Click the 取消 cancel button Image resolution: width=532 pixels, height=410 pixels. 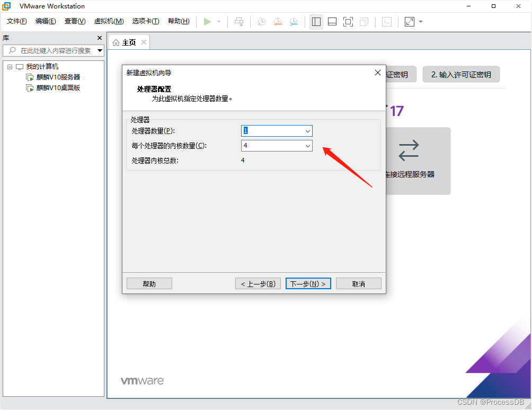pyautogui.click(x=359, y=284)
